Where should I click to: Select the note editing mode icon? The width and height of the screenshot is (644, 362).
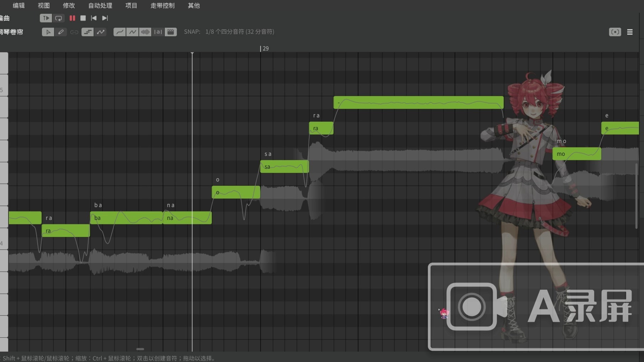coord(87,32)
